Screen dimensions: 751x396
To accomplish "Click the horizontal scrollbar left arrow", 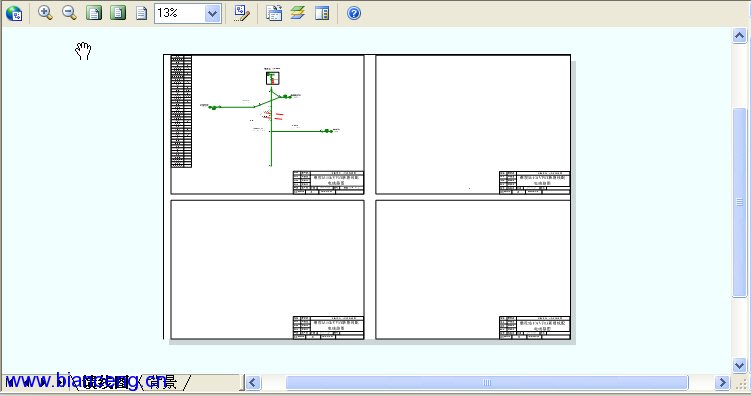I will click(x=253, y=383).
